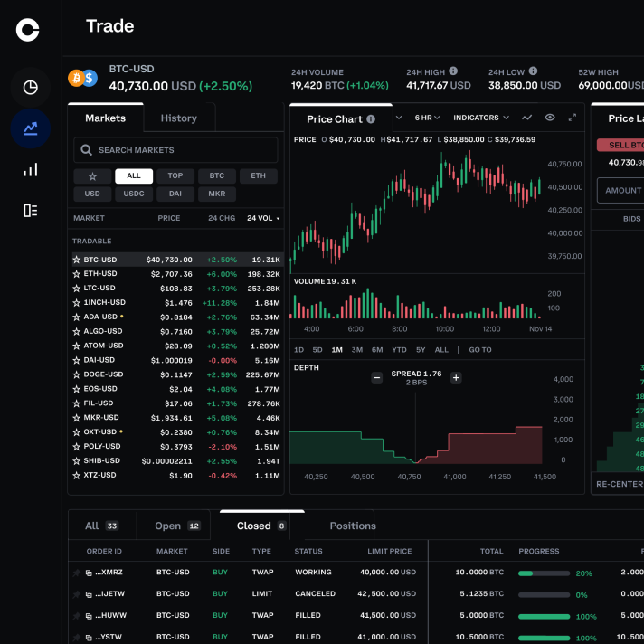Favorite the ETH-USD market star
This screenshot has width=644, height=644.
point(76,274)
